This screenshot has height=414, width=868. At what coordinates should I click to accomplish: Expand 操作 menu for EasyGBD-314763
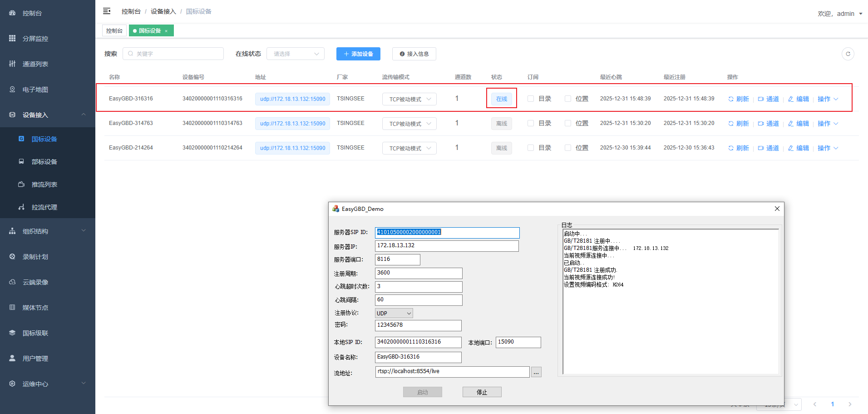pyautogui.click(x=828, y=124)
